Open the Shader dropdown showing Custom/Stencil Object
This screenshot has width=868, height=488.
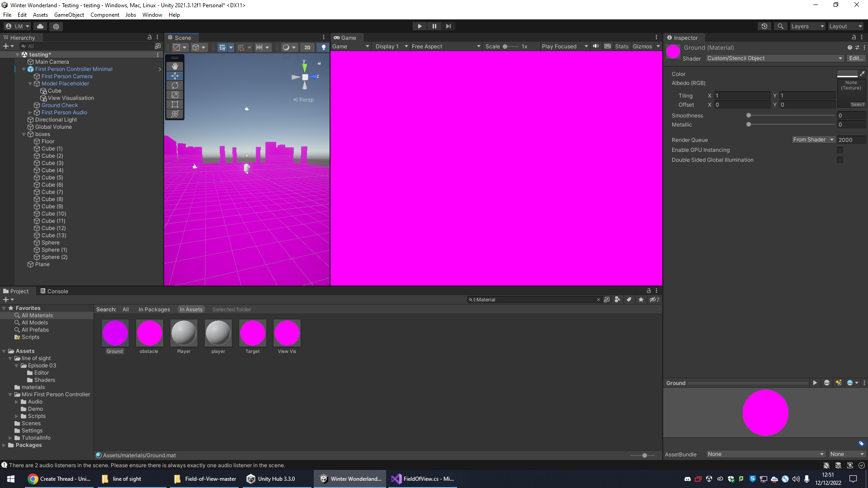(x=774, y=58)
